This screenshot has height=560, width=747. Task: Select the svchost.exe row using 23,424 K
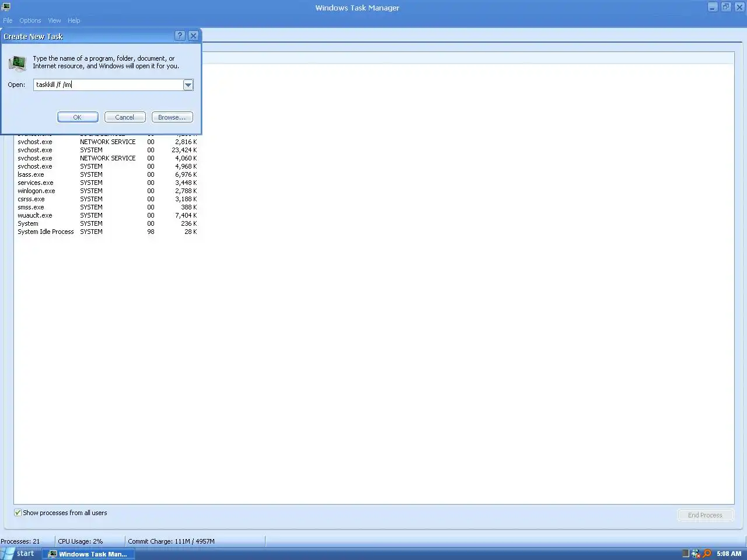coord(107,150)
